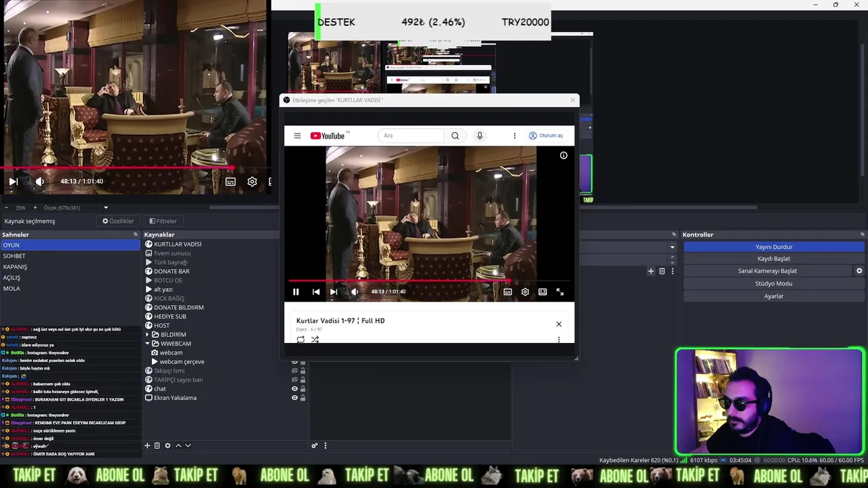The image size is (868, 488).
Task: Show the TAKİPÇİ sayısı barı source
Action: click(x=294, y=380)
